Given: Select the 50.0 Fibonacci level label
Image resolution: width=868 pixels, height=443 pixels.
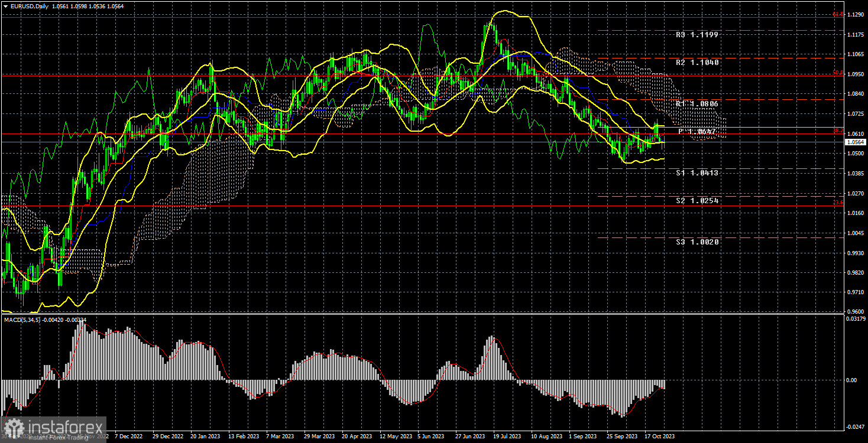Looking at the screenshot, I should (837, 73).
